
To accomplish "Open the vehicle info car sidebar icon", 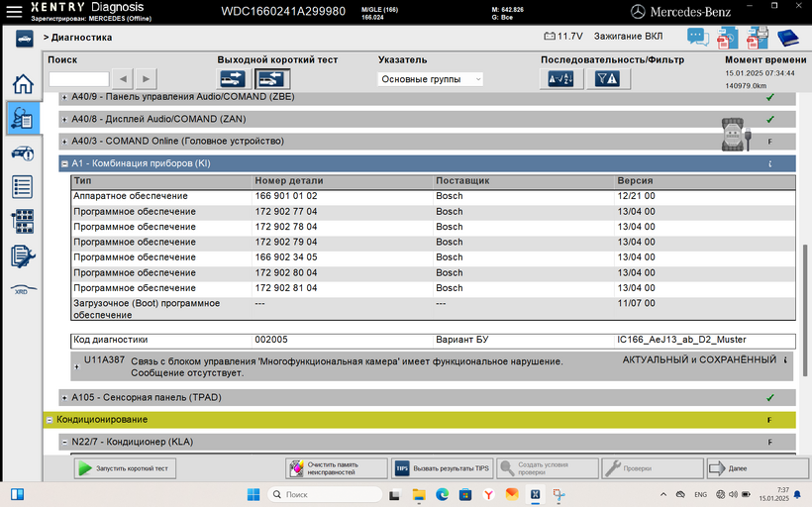I will point(23,152).
